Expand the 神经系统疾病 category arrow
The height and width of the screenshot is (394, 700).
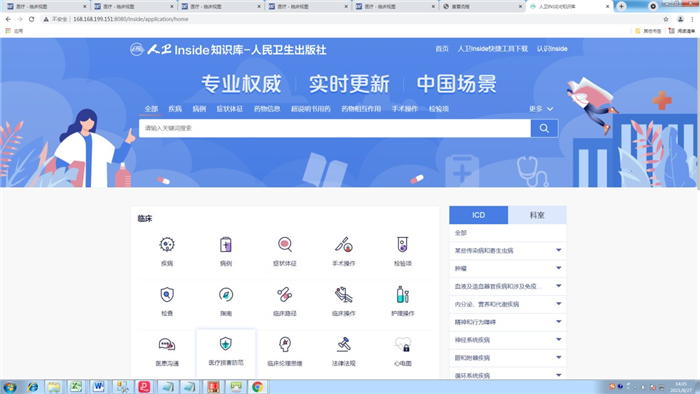tap(558, 340)
